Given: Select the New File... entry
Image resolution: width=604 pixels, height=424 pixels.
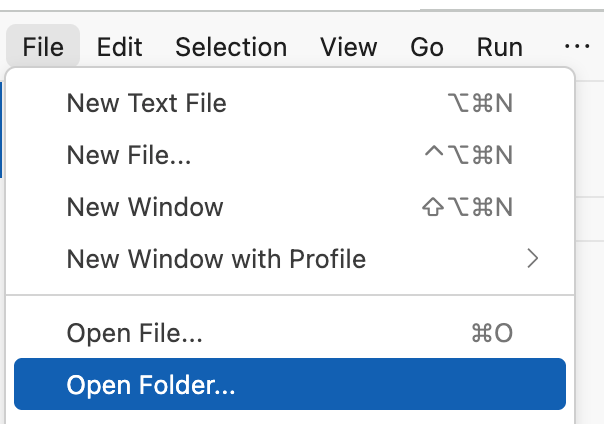Looking at the screenshot, I should pos(129,155).
